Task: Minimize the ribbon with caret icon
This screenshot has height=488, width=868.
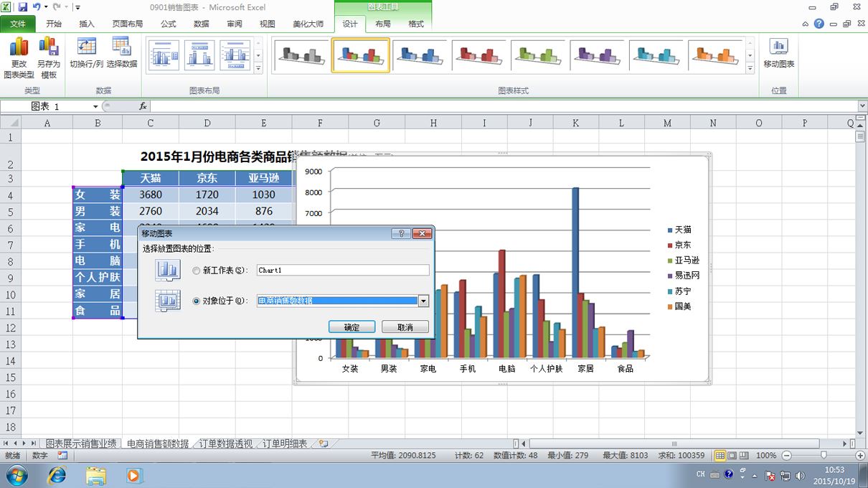Action: point(806,24)
